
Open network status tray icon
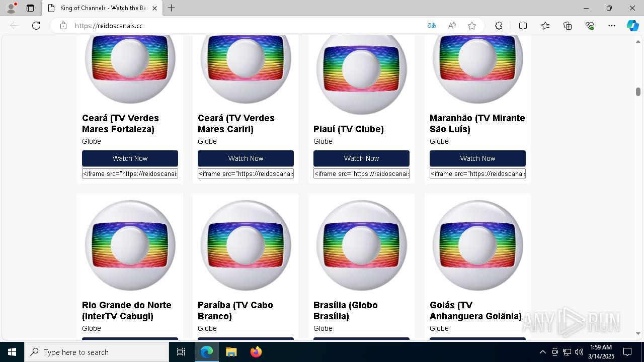tap(567, 352)
